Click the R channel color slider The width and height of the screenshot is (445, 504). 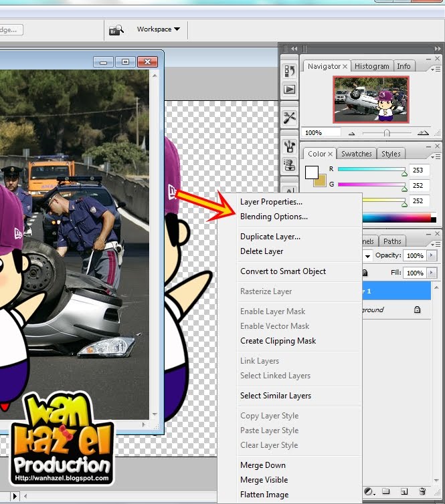(x=371, y=169)
